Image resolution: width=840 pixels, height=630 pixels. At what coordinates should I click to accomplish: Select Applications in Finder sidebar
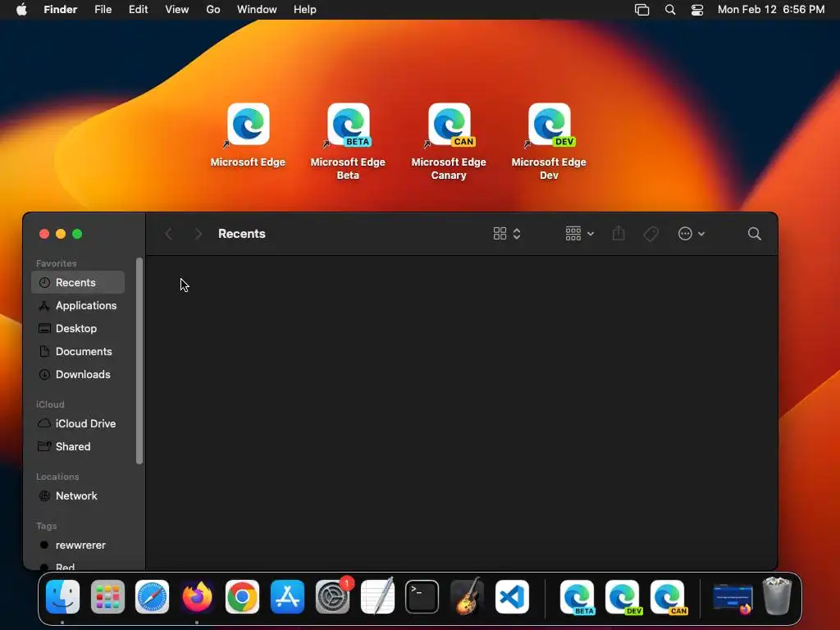(x=78, y=305)
